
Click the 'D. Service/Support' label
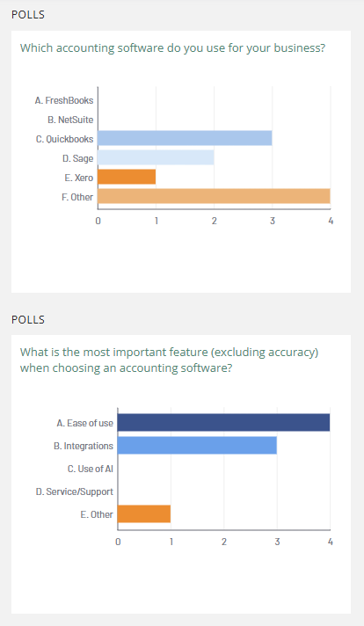pyautogui.click(x=75, y=491)
